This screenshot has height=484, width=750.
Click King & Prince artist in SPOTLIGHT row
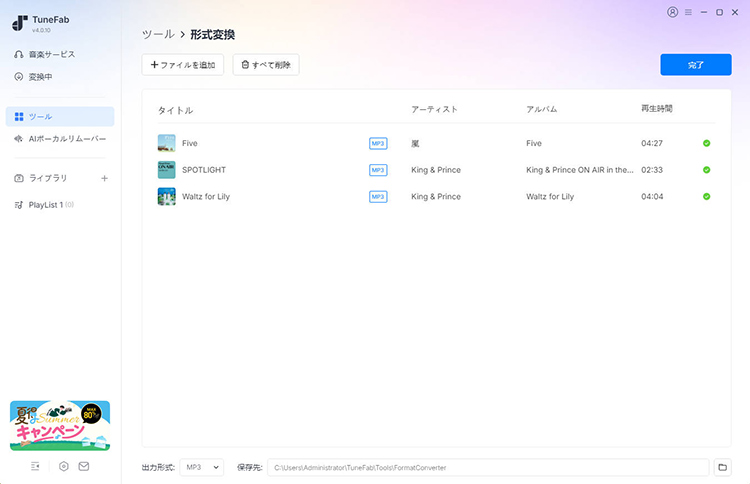click(x=436, y=170)
